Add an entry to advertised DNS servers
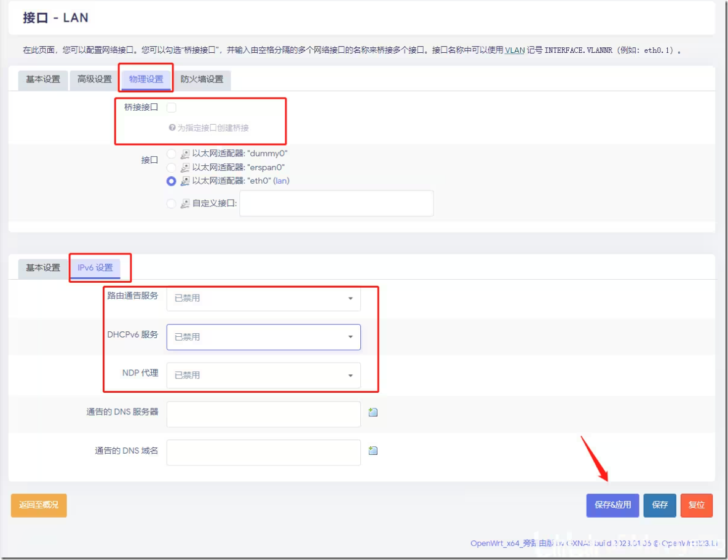This screenshot has width=728, height=560. [x=373, y=412]
